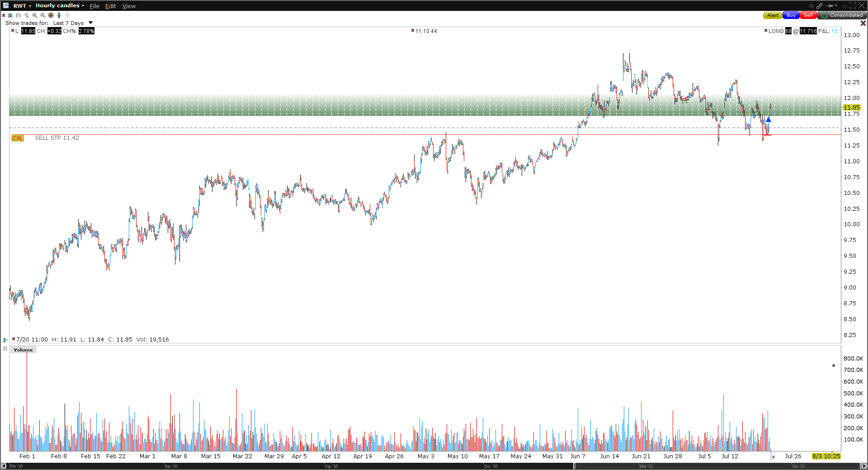
Task: Click the CH% 2.78% value
Action: [86, 31]
